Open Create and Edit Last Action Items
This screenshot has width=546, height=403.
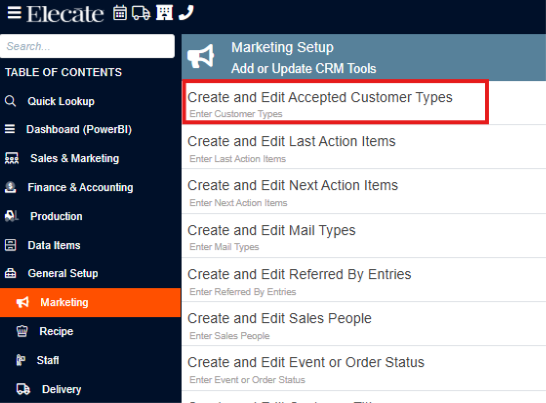[x=364, y=147]
